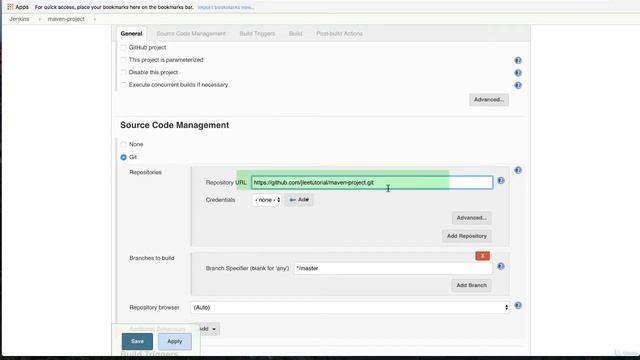640x360 pixels.
Task: Open Jenkins breadcrumb link
Action: coord(19,19)
